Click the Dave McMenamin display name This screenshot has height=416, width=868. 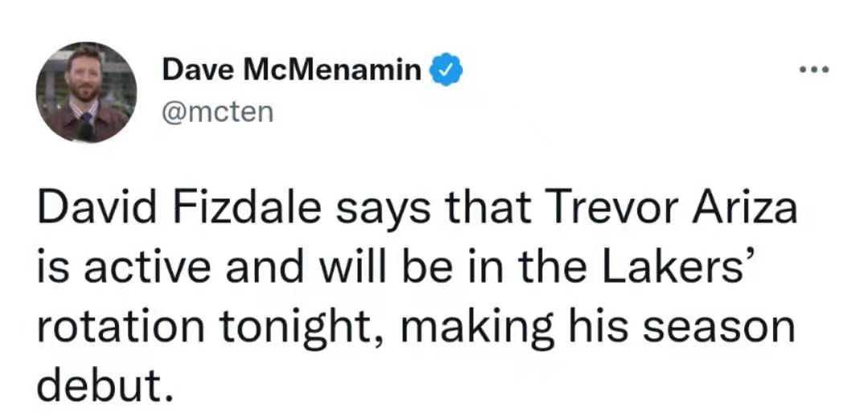click(x=292, y=70)
